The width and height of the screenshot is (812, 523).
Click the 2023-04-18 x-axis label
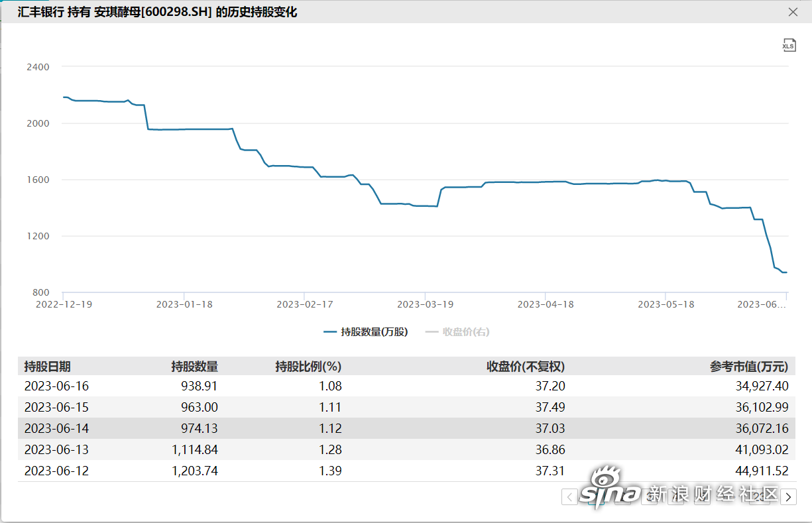[546, 304]
